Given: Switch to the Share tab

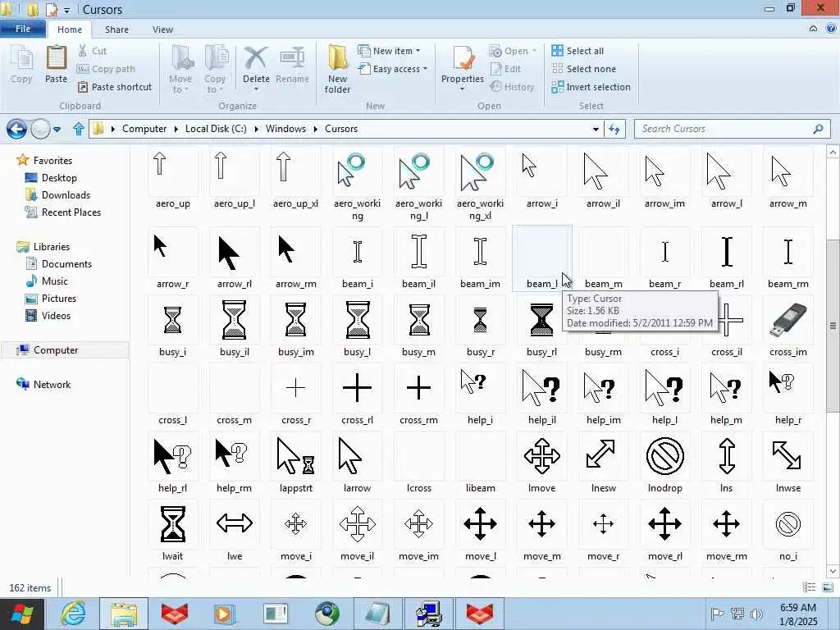Looking at the screenshot, I should click(x=116, y=30).
